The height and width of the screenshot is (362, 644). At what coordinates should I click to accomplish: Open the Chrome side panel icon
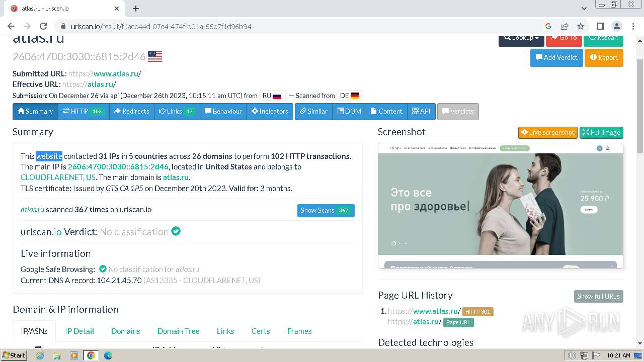click(x=600, y=26)
